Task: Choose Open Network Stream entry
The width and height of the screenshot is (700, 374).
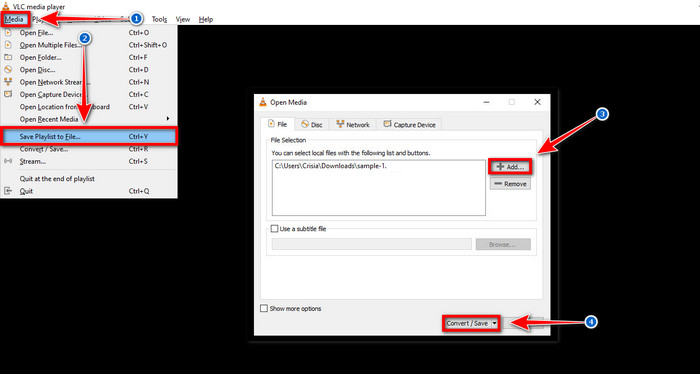Action: tap(89, 82)
